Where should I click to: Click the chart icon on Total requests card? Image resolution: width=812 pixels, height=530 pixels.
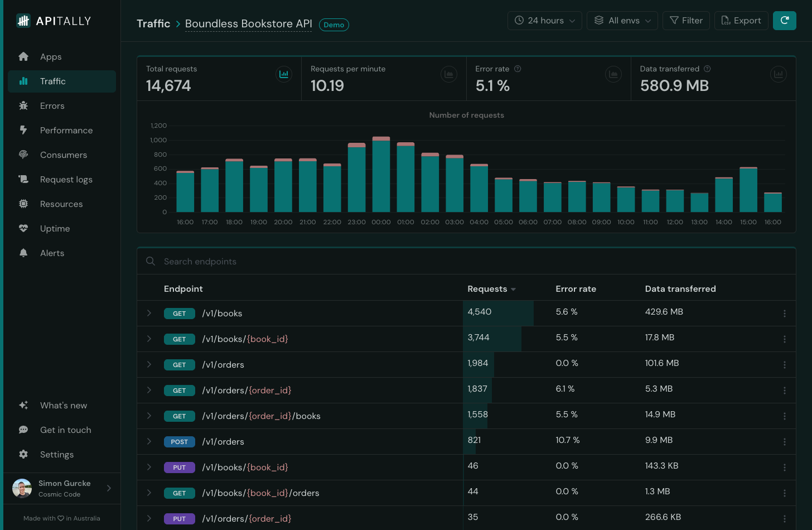pyautogui.click(x=284, y=74)
